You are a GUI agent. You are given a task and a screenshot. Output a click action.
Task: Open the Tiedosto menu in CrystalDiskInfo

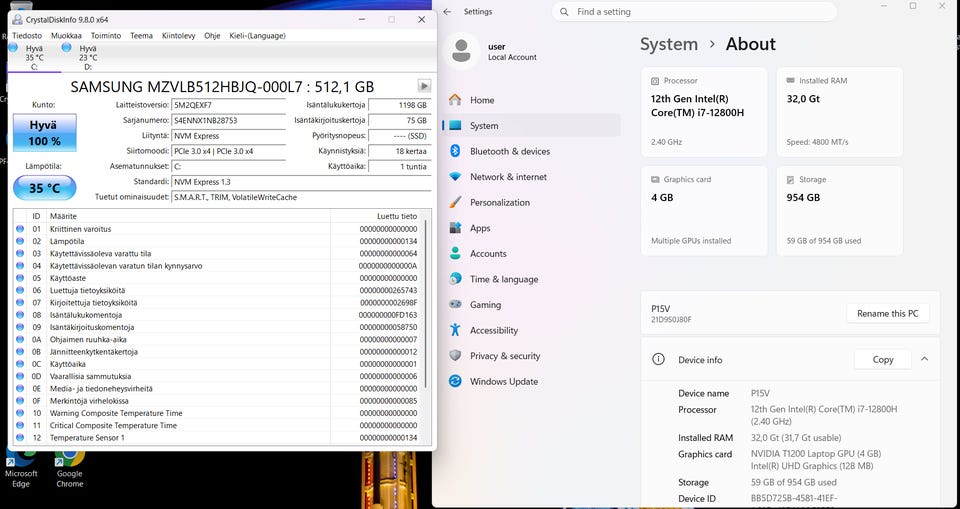27,36
